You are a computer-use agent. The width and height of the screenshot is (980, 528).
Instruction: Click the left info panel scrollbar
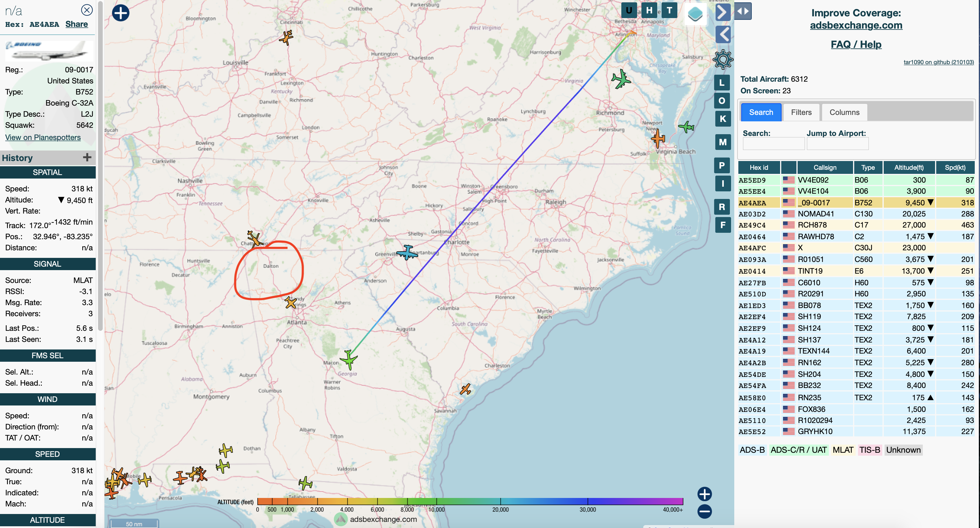coord(100,166)
